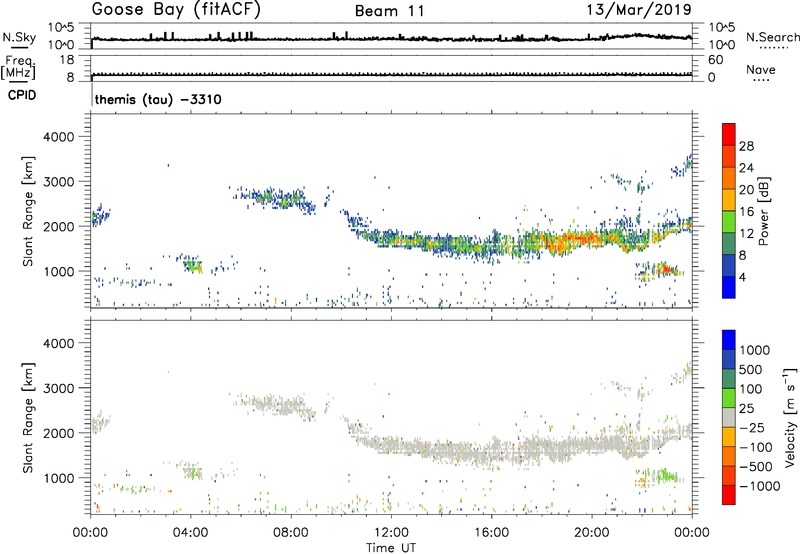Click the "08:00" time tick label
Screen dimensions: 800x554
[290, 533]
